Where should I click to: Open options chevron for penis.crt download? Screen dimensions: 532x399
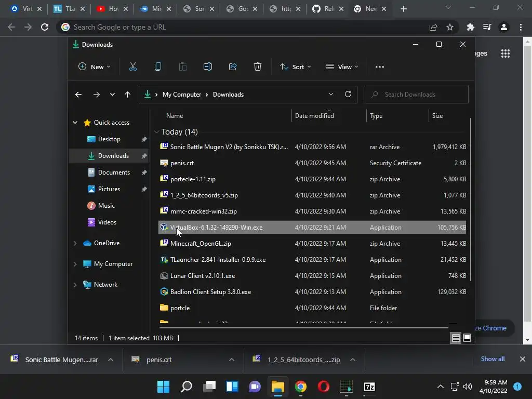pos(232,360)
